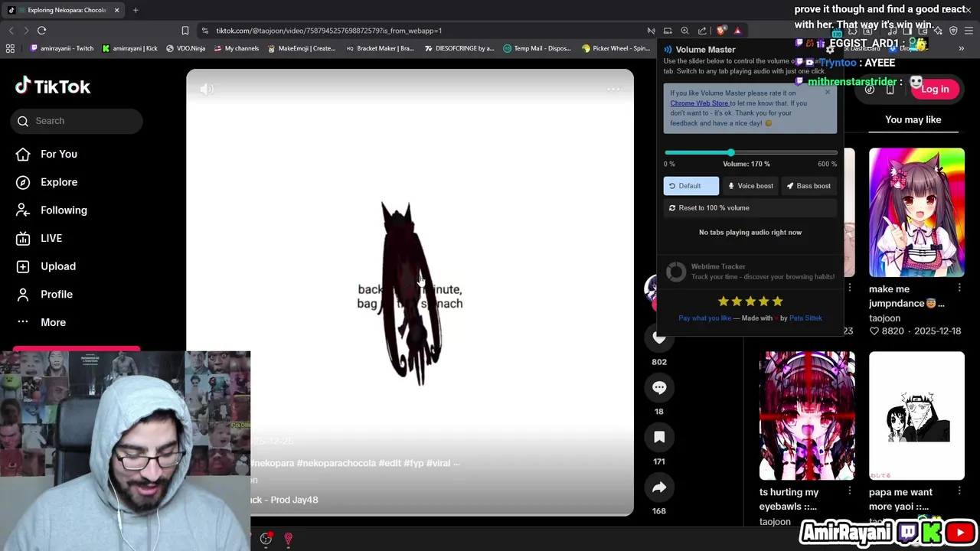Open the VDO.Ninja bookmark
This screenshot has width=980, height=551.
click(185, 48)
